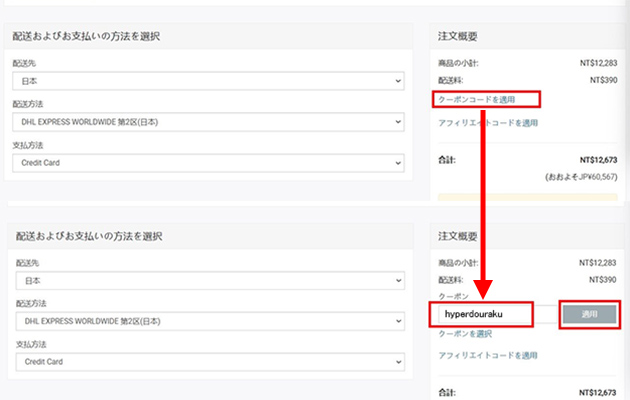Image resolution: width=630 pixels, height=400 pixels.
Task: Click the chevron arrow on upper 支払方法 field
Action: [x=397, y=162]
